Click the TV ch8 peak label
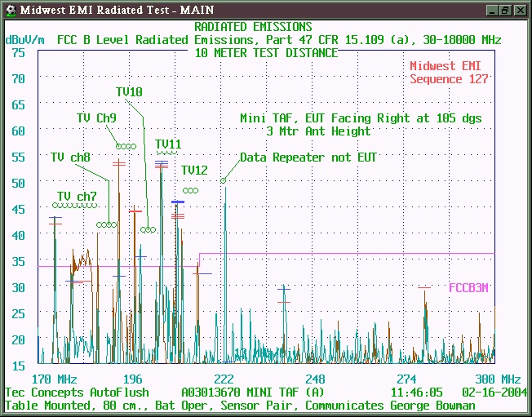The width and height of the screenshot is (532, 417). (x=70, y=157)
